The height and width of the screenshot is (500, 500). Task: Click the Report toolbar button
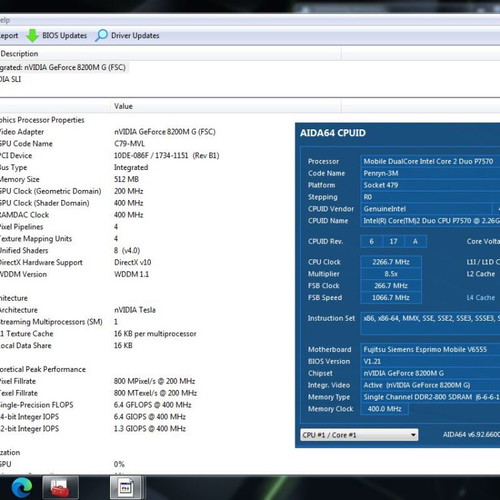pos(9,36)
